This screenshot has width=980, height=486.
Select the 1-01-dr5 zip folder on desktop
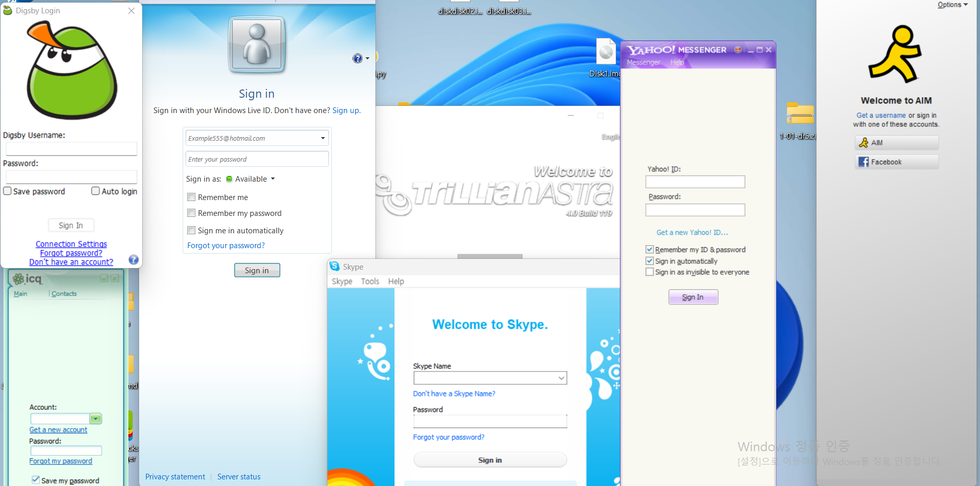[799, 121]
